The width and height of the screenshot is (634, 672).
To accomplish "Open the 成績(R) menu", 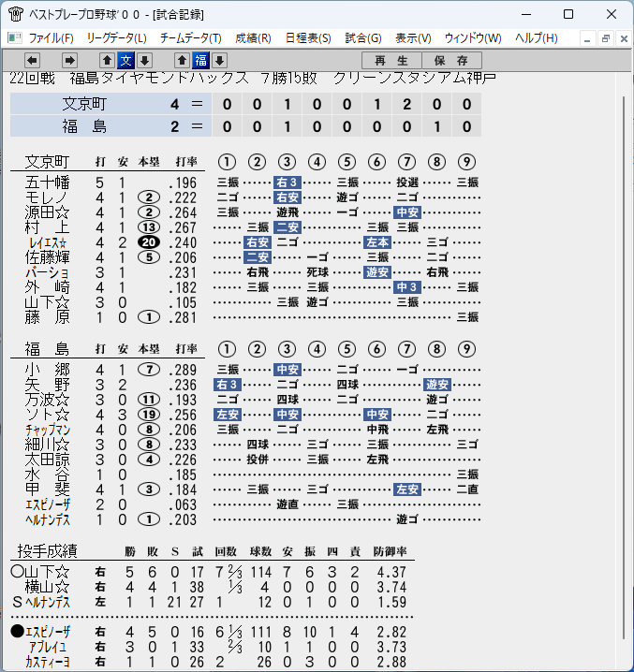I will click(x=253, y=38).
